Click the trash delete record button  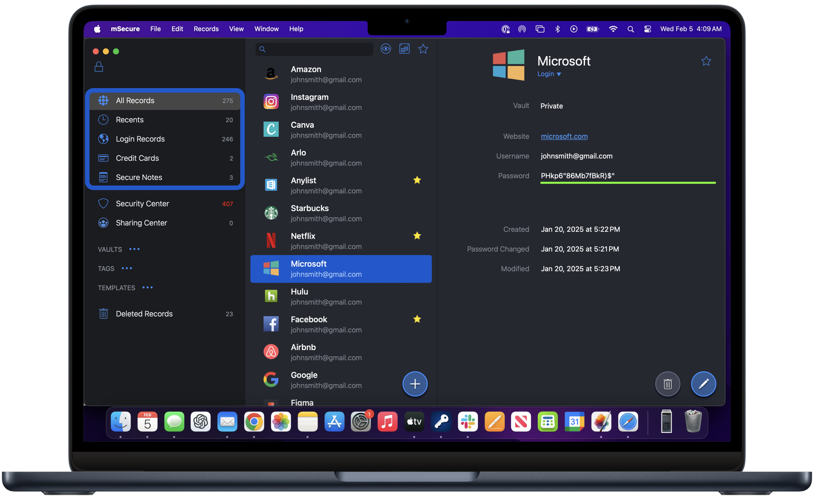[x=667, y=384]
